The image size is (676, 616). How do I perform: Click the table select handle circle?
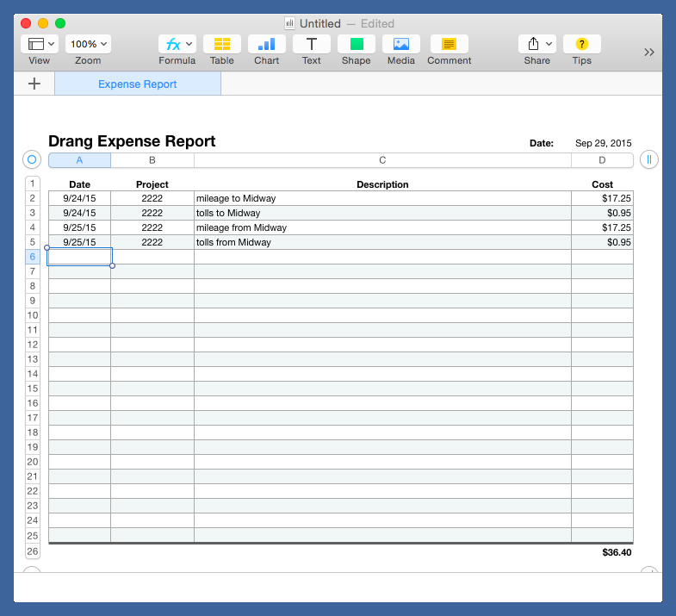(32, 159)
